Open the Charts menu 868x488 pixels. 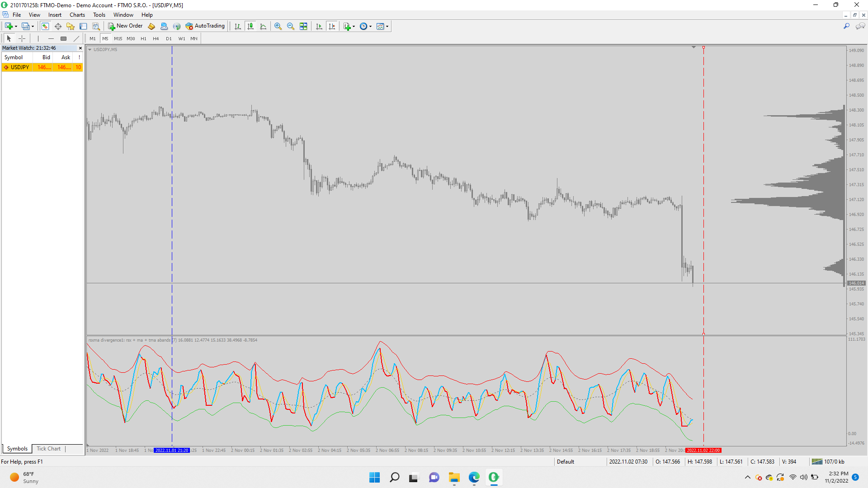click(77, 15)
